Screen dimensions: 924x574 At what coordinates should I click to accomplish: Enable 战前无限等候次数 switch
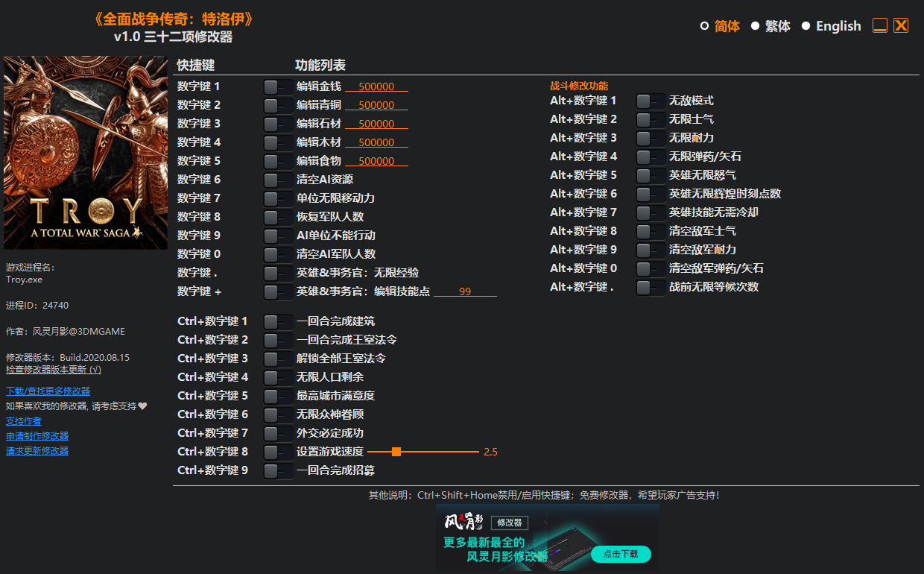[x=651, y=286]
